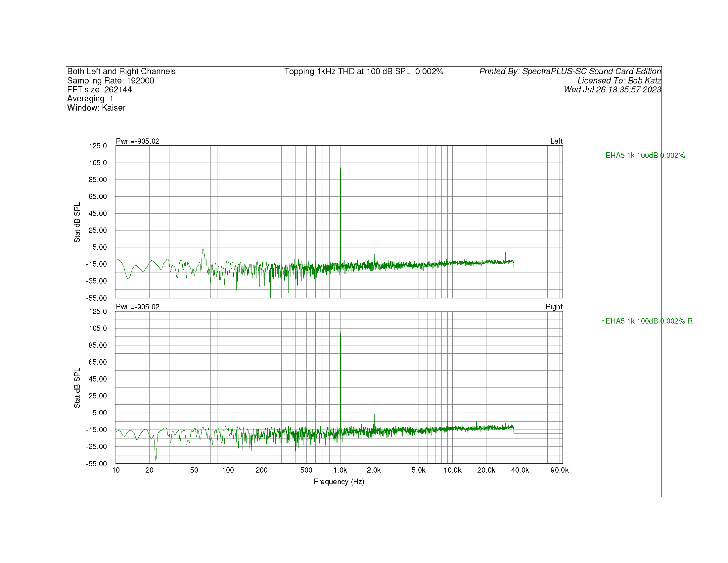Screen dimensions: 728x563
Task: Click the Sampling Rate: 192000 text
Action: tap(111, 81)
